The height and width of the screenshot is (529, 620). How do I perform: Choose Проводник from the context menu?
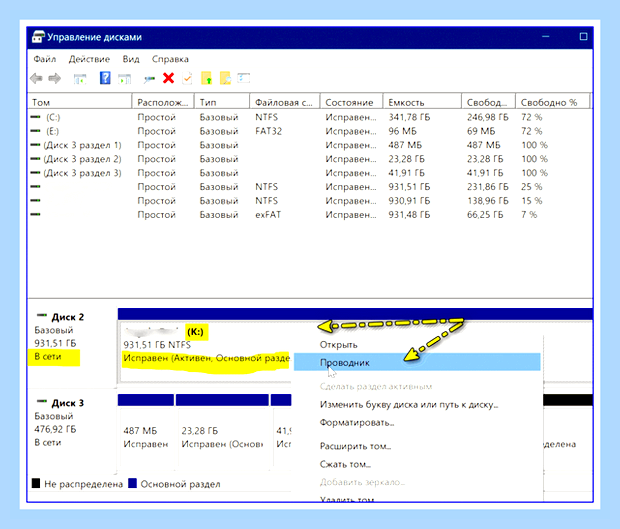(x=417, y=362)
